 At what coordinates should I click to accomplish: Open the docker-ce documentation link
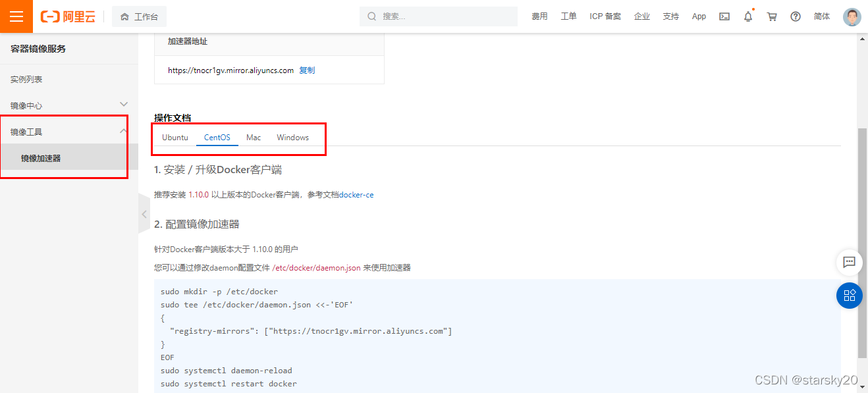tap(356, 195)
